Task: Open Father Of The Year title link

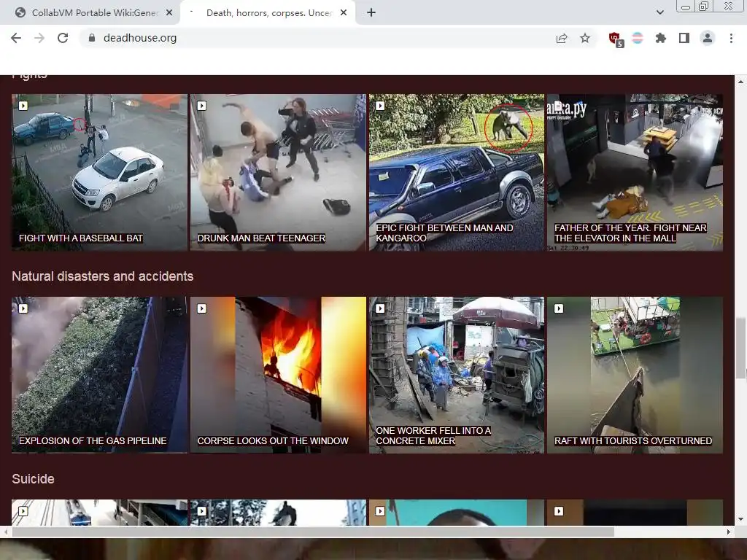Action: [x=630, y=233]
